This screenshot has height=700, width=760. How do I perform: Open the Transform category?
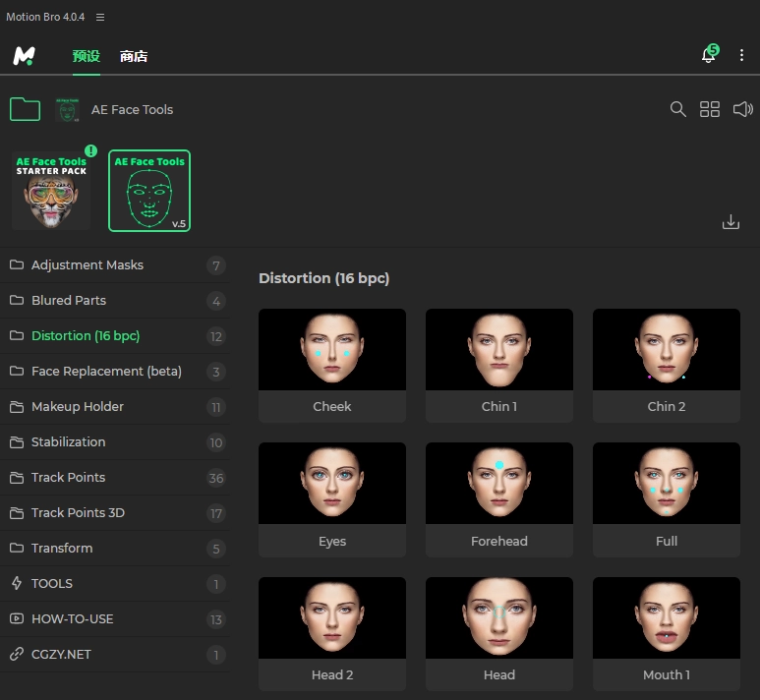(x=115, y=549)
